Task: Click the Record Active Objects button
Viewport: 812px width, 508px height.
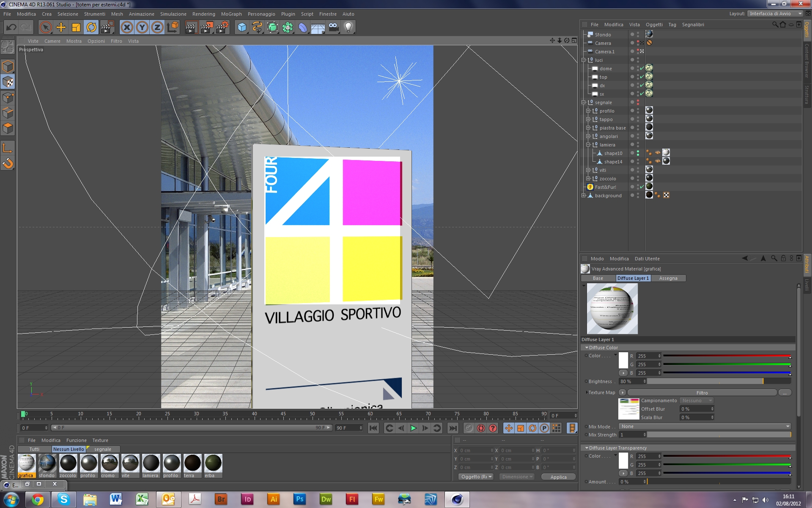Action: [x=469, y=428]
